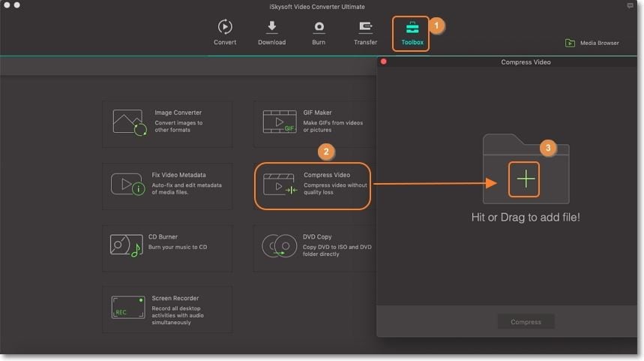Click the Image Converter tool icon

pos(130,122)
